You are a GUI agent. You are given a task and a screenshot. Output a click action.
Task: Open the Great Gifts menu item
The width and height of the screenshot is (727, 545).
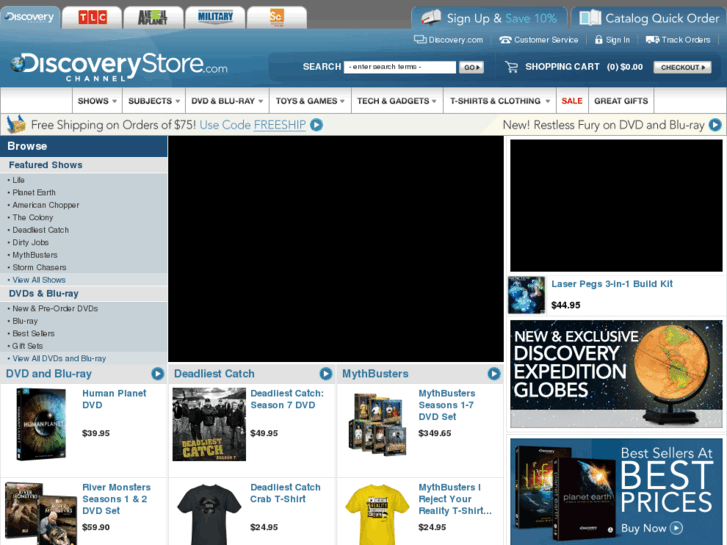point(621,101)
